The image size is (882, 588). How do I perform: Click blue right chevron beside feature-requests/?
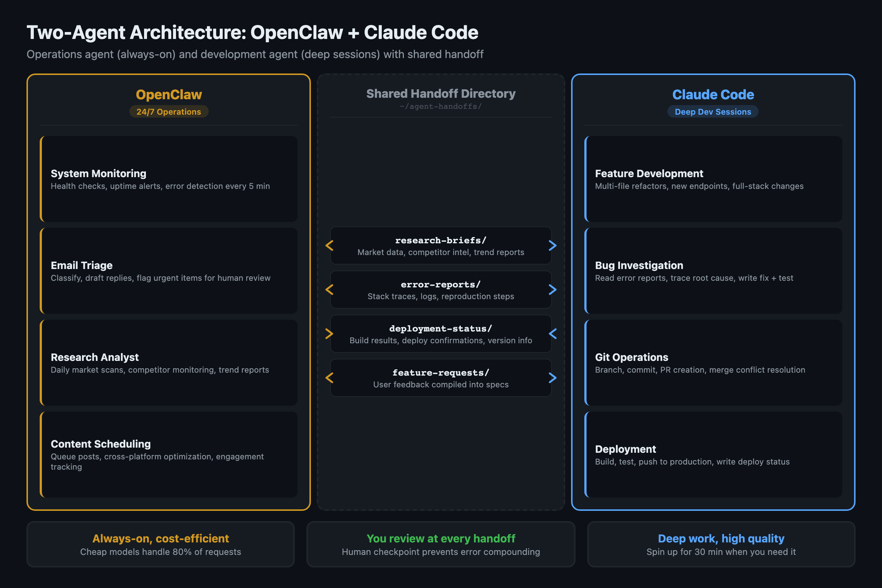pyautogui.click(x=552, y=378)
